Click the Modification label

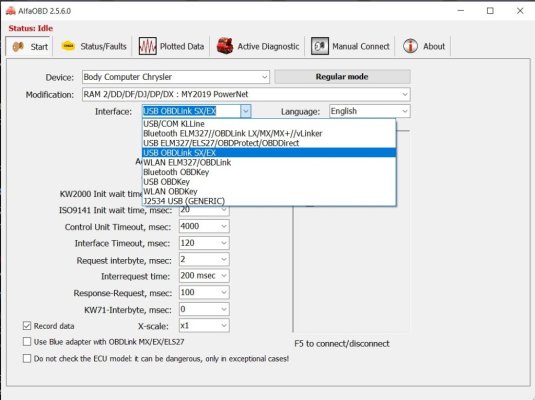click(x=50, y=95)
